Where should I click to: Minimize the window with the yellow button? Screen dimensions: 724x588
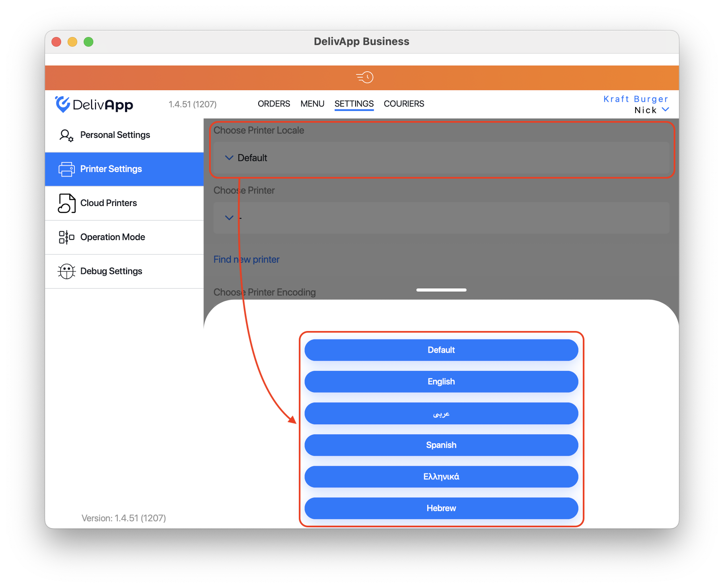click(x=72, y=42)
